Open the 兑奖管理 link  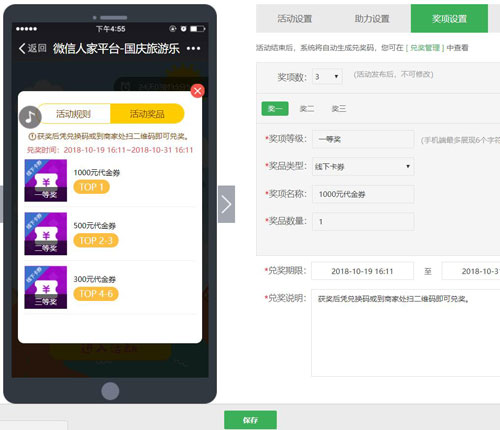pos(425,48)
